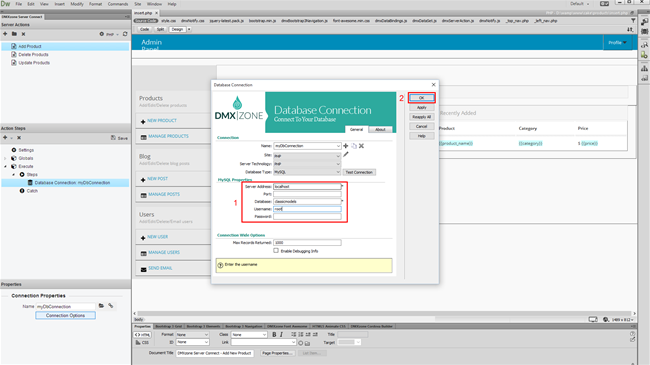
Task: Click folder icon in Server Actions toolbar
Action: 14,34
